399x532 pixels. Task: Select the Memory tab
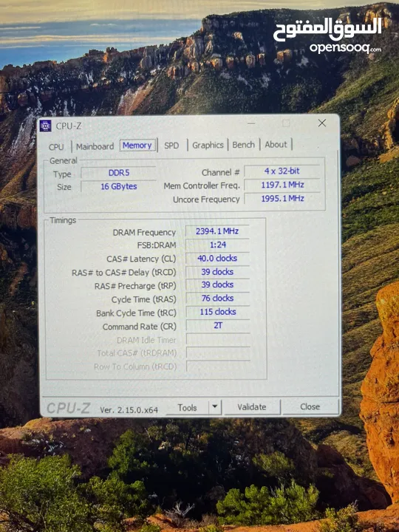click(137, 146)
